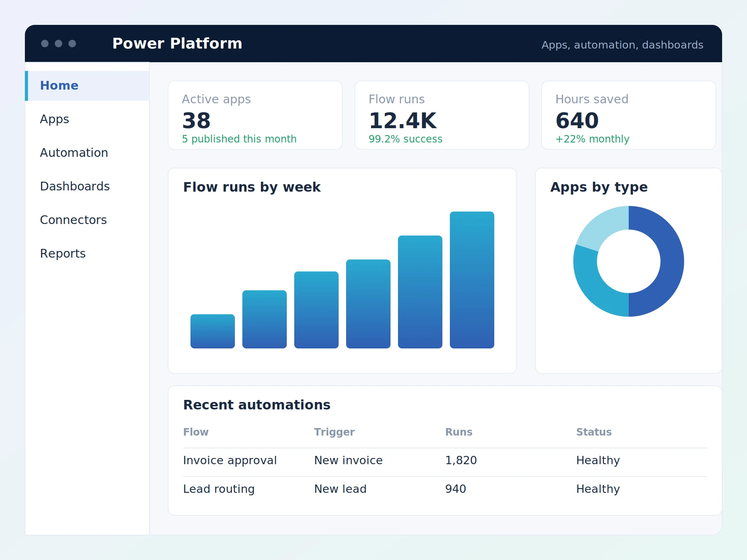747x560 pixels.
Task: Click the "New lead" trigger cell
Action: (340, 489)
